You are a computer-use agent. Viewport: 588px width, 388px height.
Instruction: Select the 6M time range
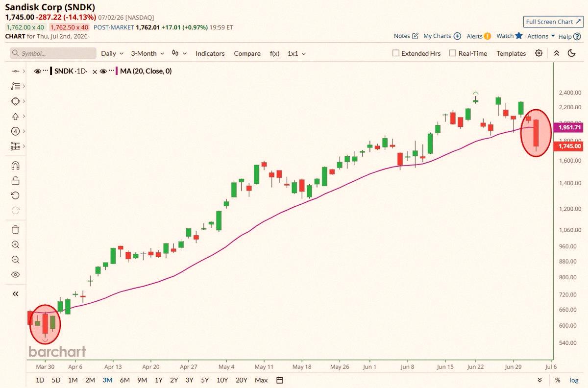[x=124, y=380]
